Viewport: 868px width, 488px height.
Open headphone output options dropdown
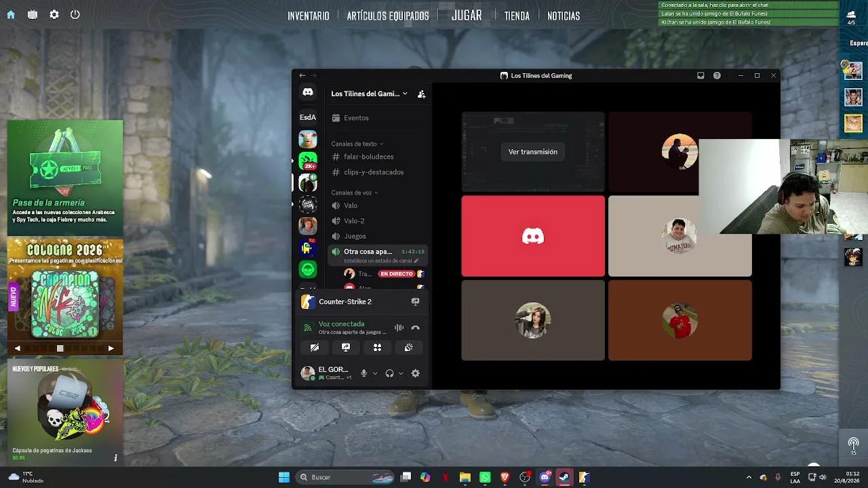pyautogui.click(x=401, y=373)
